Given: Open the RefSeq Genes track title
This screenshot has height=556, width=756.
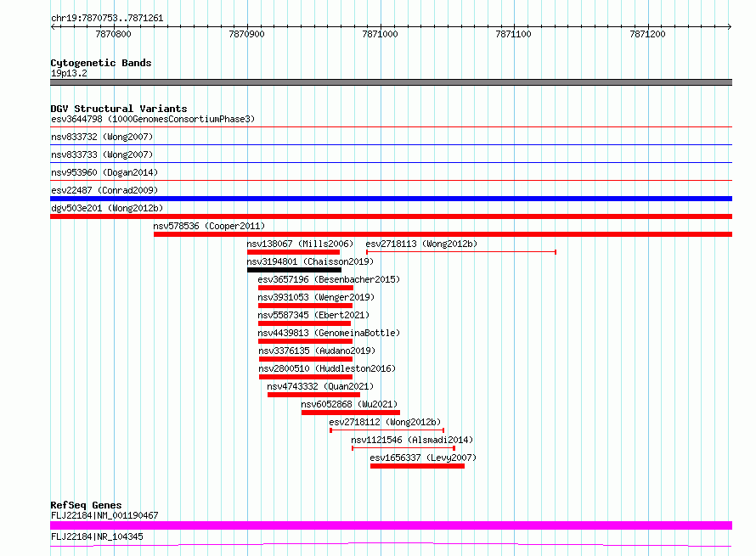Looking at the screenshot, I should click(86, 505).
